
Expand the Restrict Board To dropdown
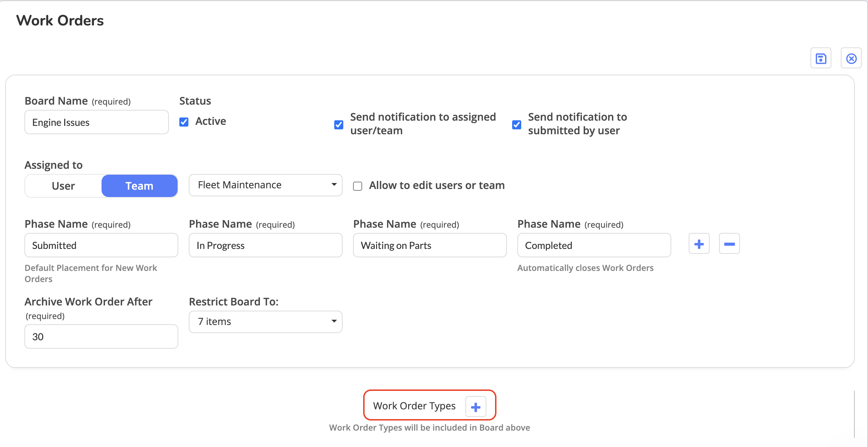point(265,321)
